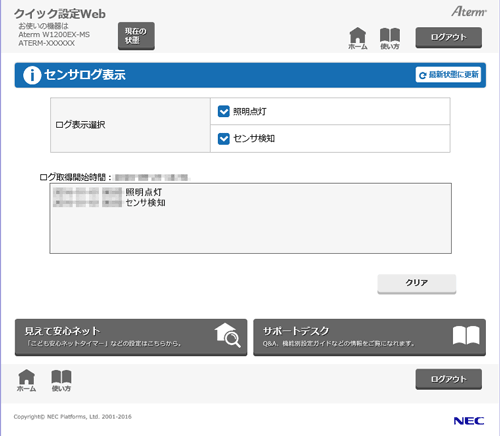Click the info icon beside センサログ表示
This screenshot has width=500, height=436.
pyautogui.click(x=32, y=75)
